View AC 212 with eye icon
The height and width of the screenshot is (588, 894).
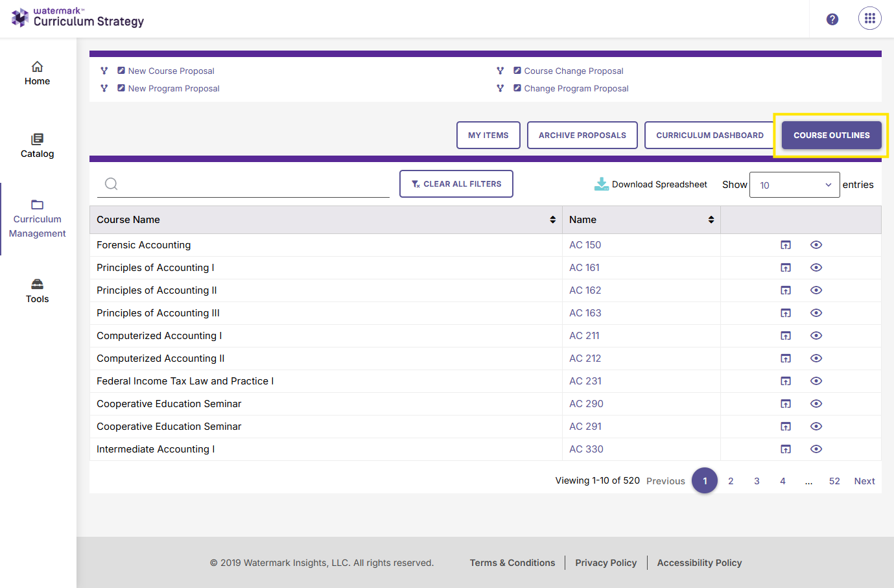click(x=816, y=359)
